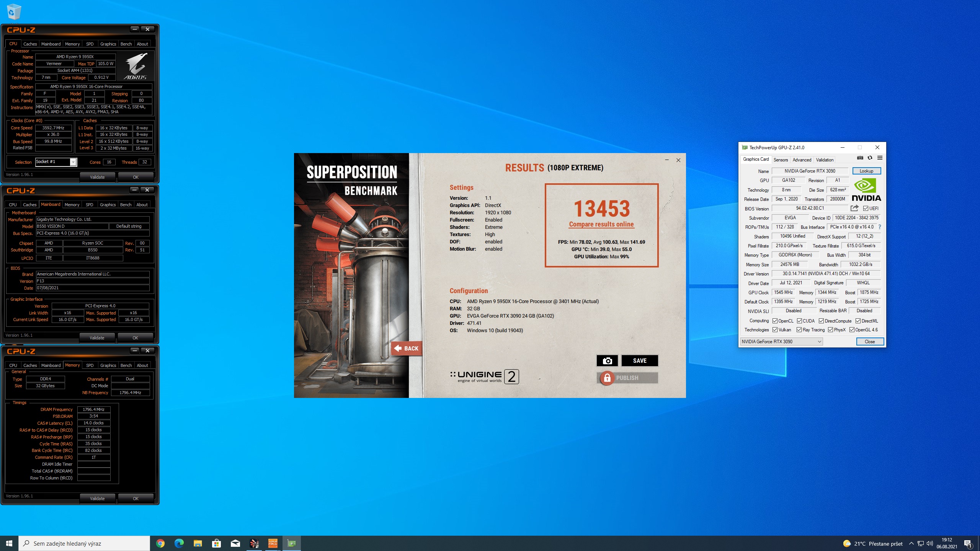The width and height of the screenshot is (980, 551).
Task: Open the GPU-Z hamburger menu
Action: [880, 158]
